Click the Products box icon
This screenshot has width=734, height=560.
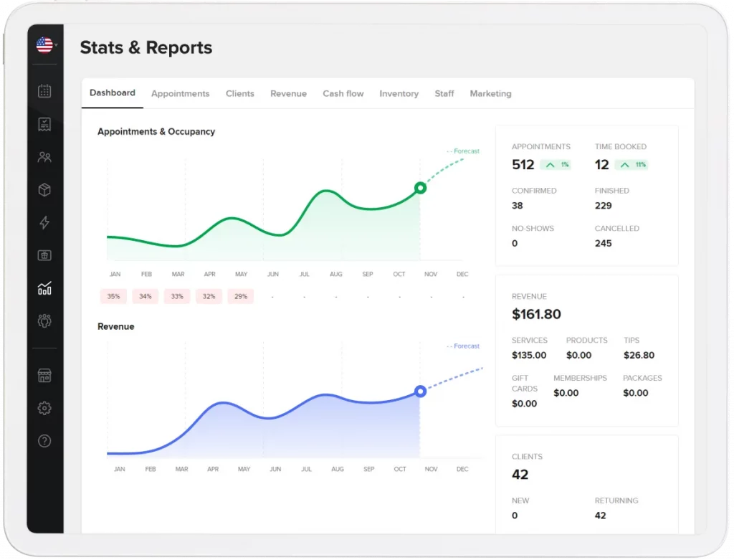(44, 189)
